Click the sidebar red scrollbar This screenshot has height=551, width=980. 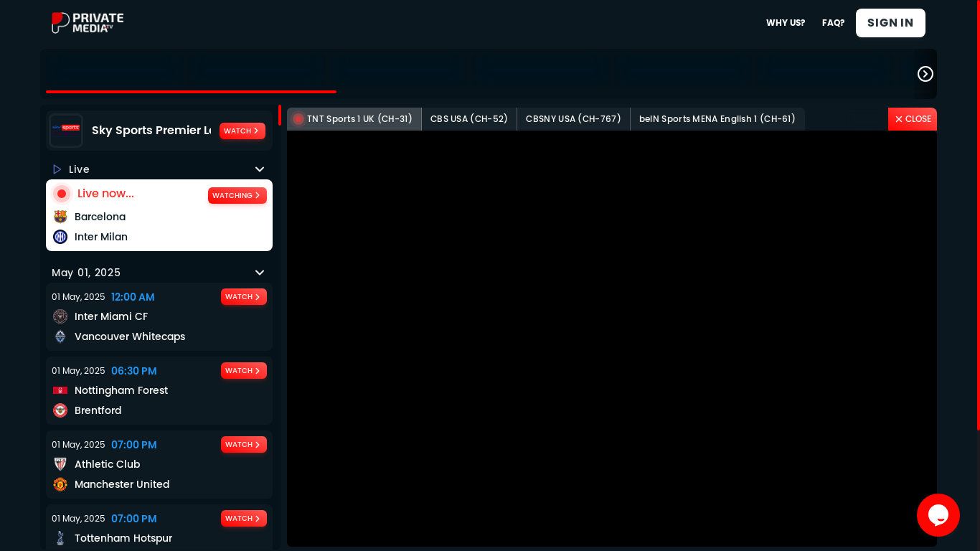(280, 116)
